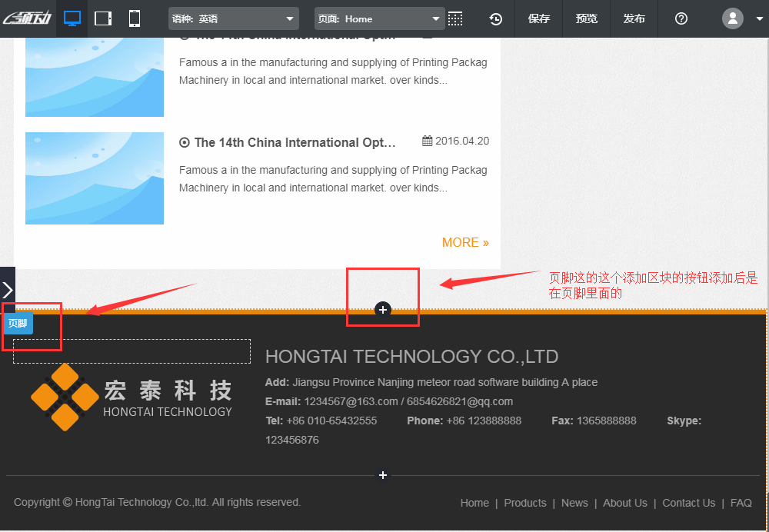
Task: Switch to mobile phone preview mode
Action: (x=135, y=18)
